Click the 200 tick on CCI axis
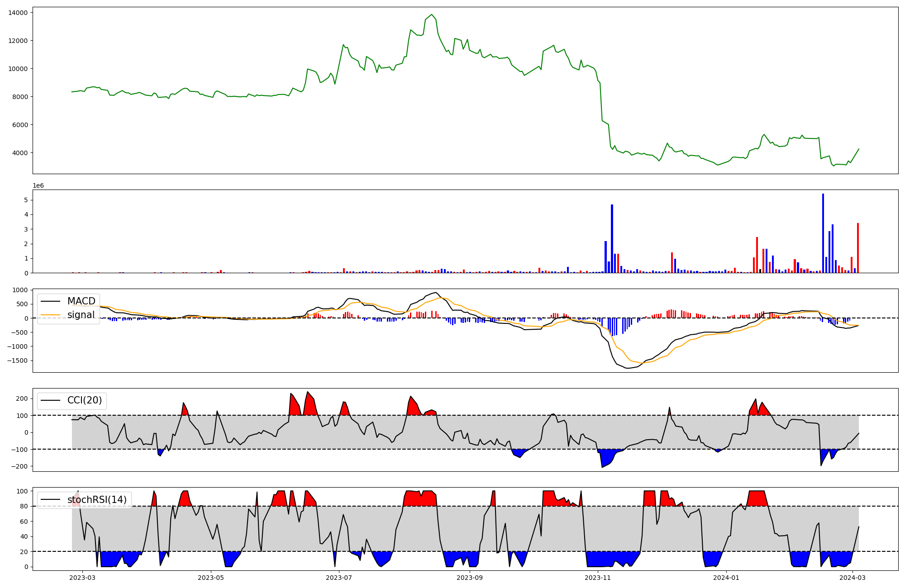The width and height of the screenshot is (905, 588). click(22, 398)
